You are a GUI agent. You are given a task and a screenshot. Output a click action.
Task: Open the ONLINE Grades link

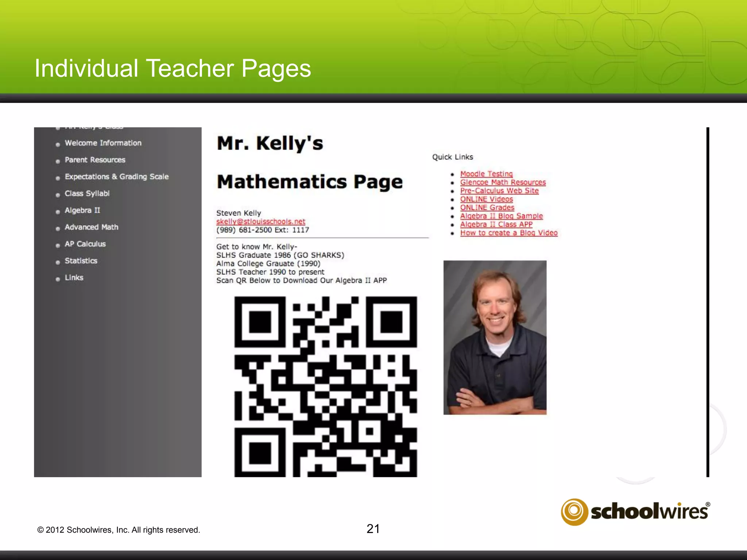pos(487,207)
